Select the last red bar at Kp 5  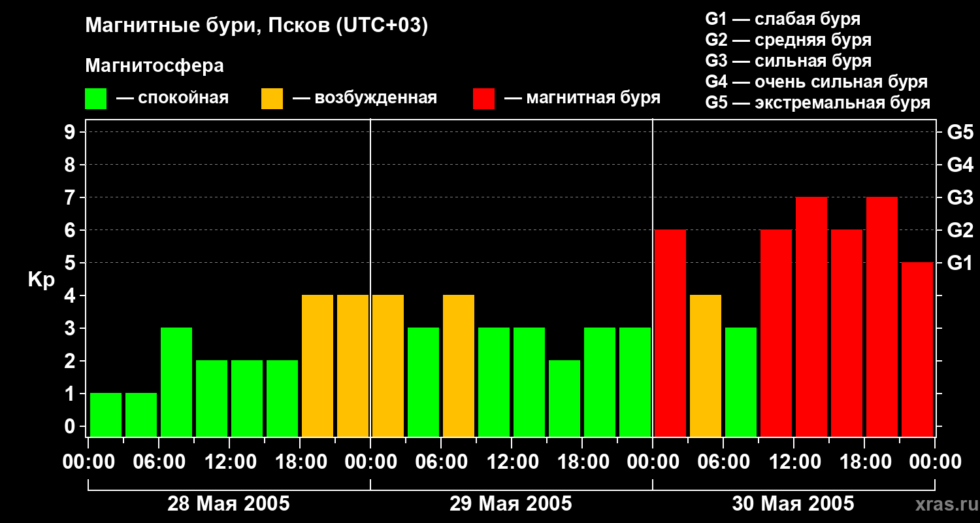(917, 348)
